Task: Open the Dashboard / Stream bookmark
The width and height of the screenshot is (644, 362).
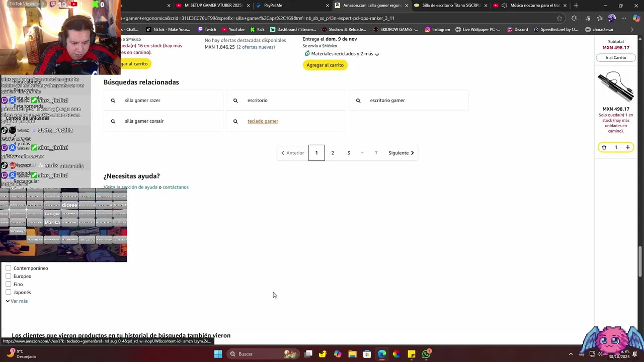Action: pyautogui.click(x=293, y=30)
